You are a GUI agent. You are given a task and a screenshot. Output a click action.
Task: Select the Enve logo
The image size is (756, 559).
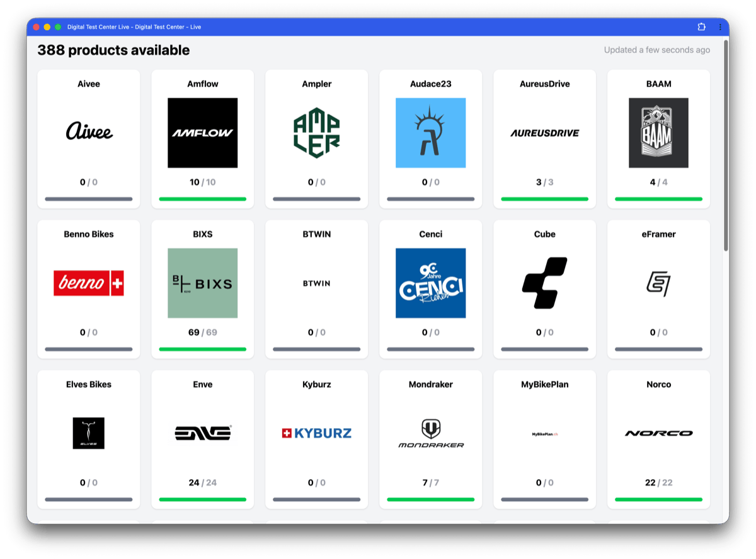pos(203,433)
